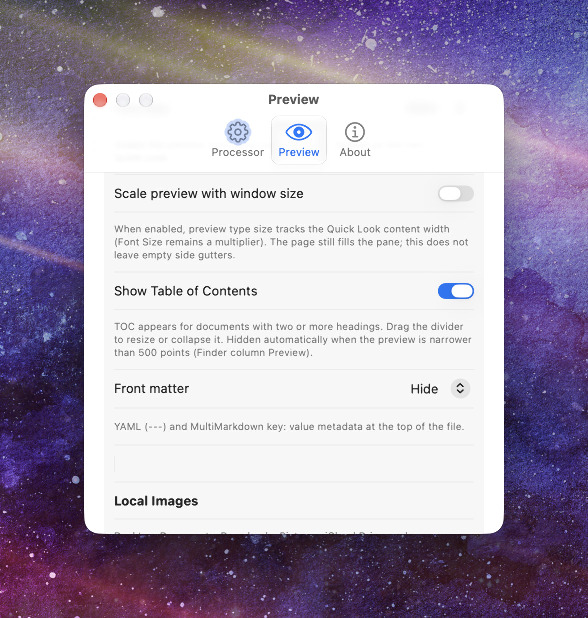Click the Preview window title
588x618 pixels.
click(294, 100)
